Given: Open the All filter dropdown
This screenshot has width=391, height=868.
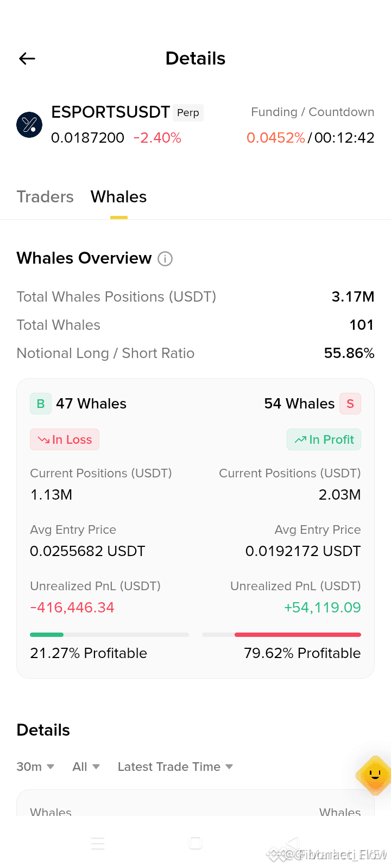Looking at the screenshot, I should (86, 767).
